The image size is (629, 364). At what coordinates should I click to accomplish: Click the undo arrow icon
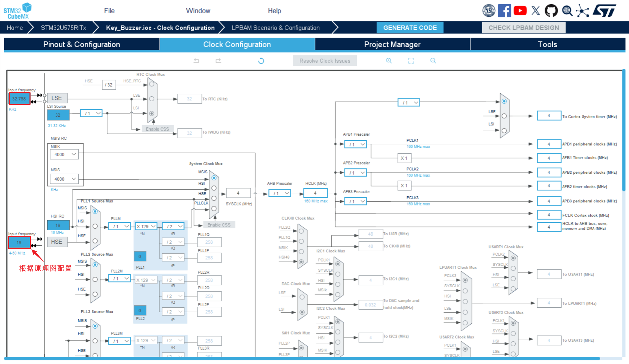(x=196, y=61)
